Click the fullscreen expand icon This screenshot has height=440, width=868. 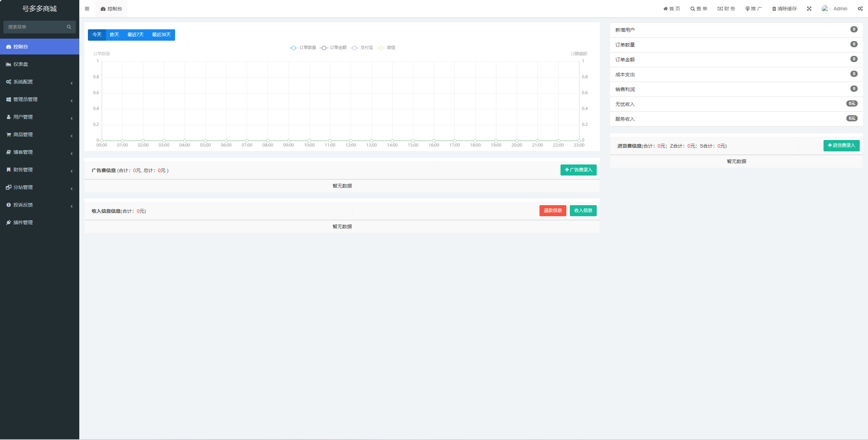(x=809, y=9)
